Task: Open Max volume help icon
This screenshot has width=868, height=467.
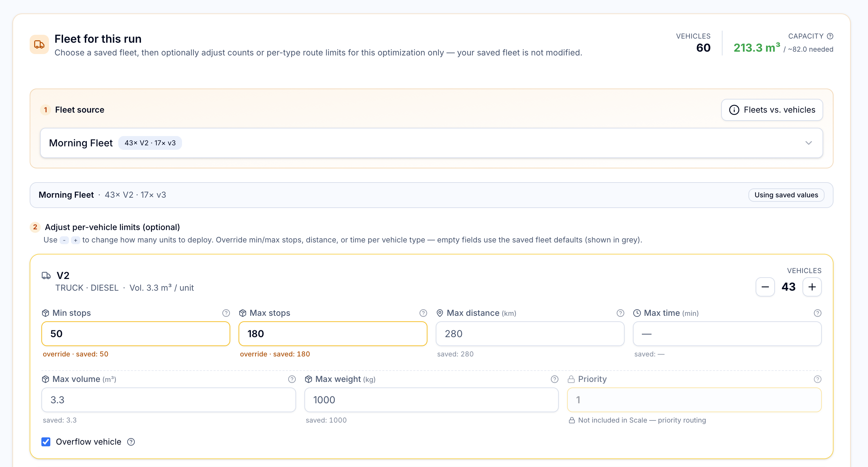Action: pyautogui.click(x=292, y=379)
